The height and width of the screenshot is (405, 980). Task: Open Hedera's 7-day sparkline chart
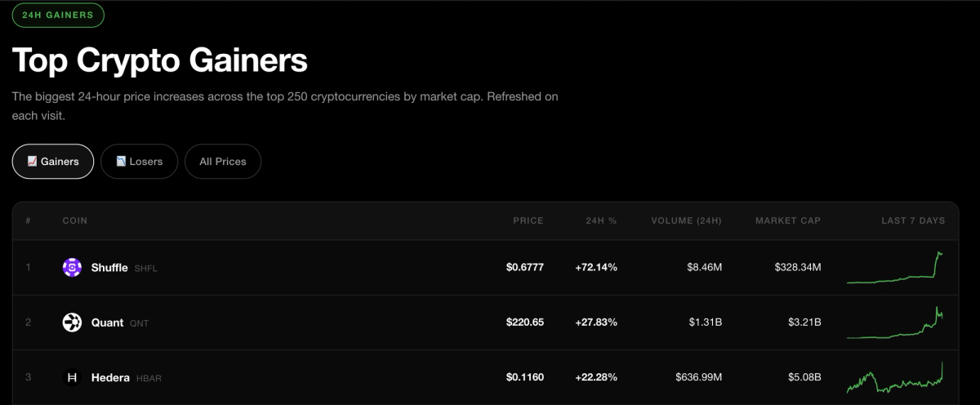895,377
